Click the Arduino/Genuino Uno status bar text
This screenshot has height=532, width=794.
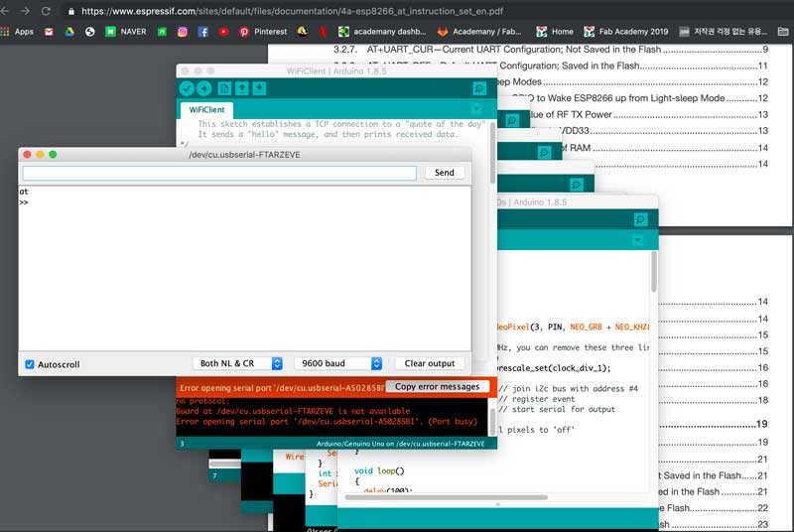(401, 444)
